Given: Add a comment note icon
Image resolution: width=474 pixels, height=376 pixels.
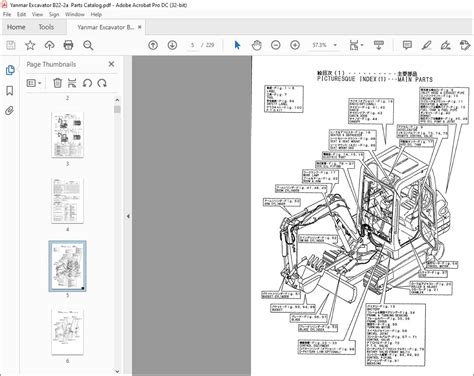Looking at the screenshot, I should pyautogui.click(x=407, y=45).
